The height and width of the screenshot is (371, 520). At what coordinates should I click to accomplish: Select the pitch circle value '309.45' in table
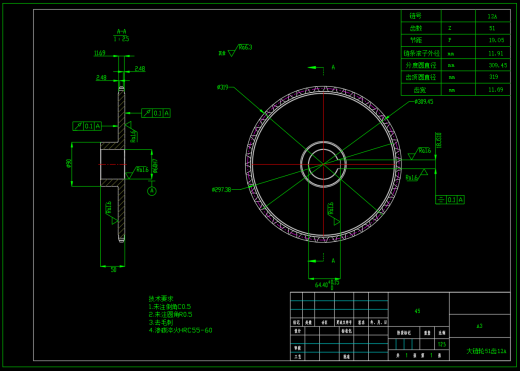click(498, 65)
